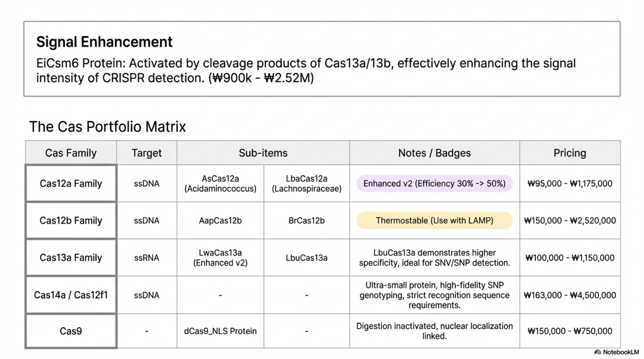The height and width of the screenshot is (359, 644).
Task: Click the "BrCas12b" cell
Action: tap(307, 220)
